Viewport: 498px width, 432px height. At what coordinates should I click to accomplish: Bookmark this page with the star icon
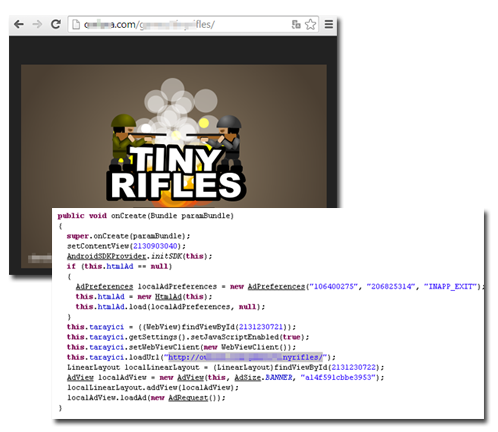pyautogui.click(x=310, y=24)
